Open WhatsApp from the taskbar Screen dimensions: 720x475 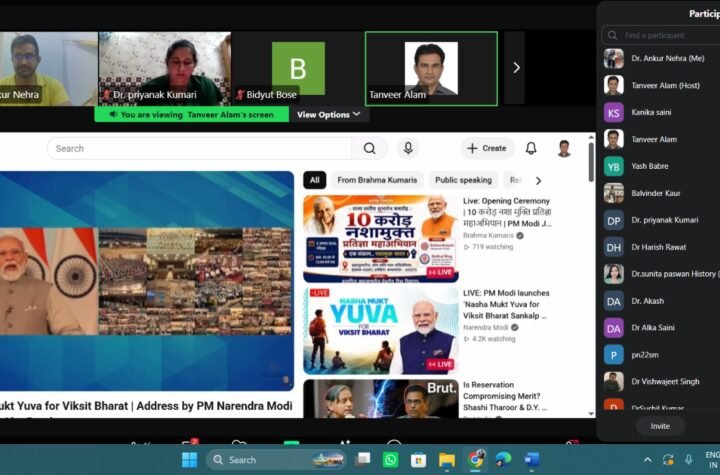click(x=391, y=459)
